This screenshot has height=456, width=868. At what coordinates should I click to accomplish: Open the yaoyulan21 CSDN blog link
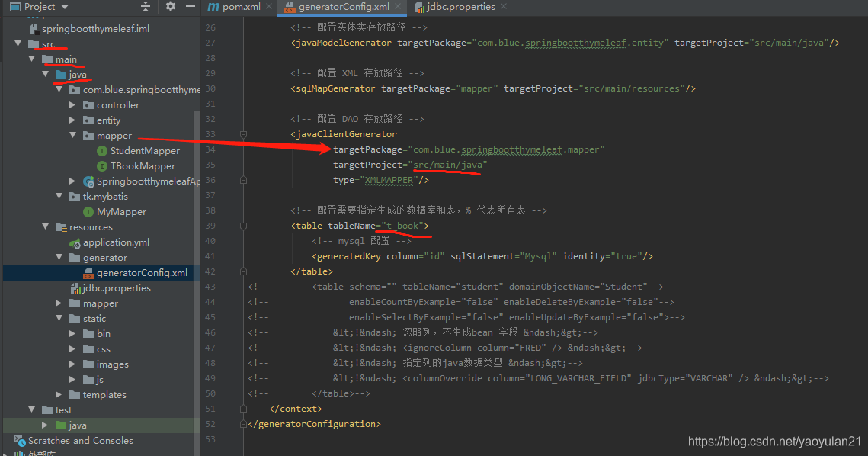click(x=774, y=441)
